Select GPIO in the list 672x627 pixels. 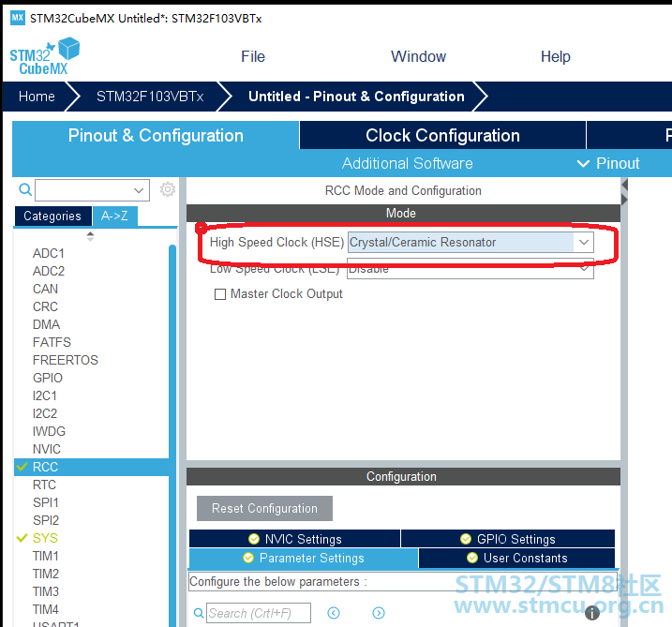click(x=48, y=378)
